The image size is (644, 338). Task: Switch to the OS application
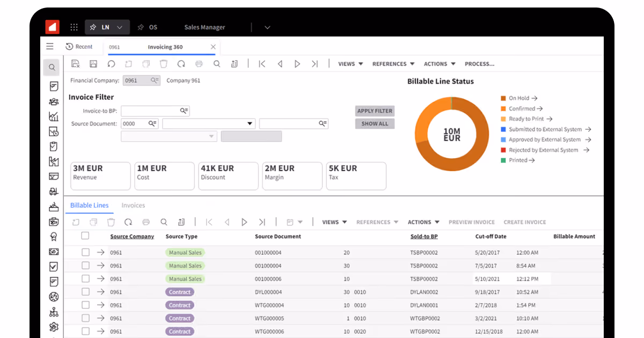(x=148, y=27)
